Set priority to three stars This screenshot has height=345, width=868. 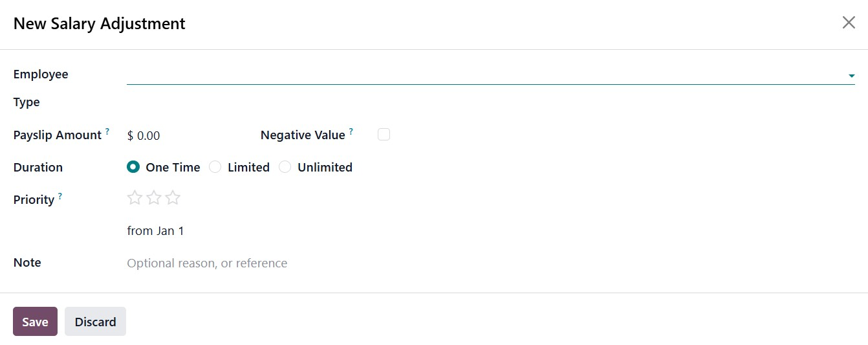point(173,198)
